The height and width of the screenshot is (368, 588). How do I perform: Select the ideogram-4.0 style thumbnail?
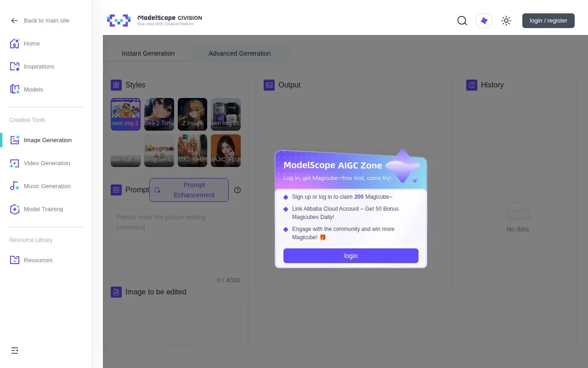coord(159,150)
